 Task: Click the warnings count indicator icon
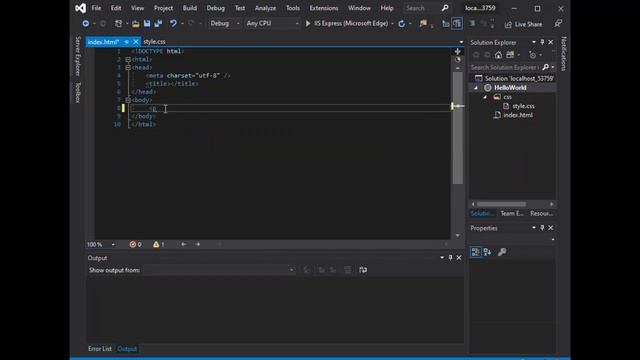[156, 244]
